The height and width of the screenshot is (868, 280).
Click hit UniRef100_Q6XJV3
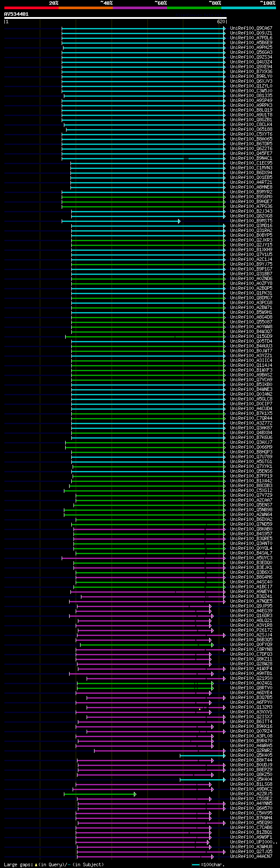click(251, 81)
